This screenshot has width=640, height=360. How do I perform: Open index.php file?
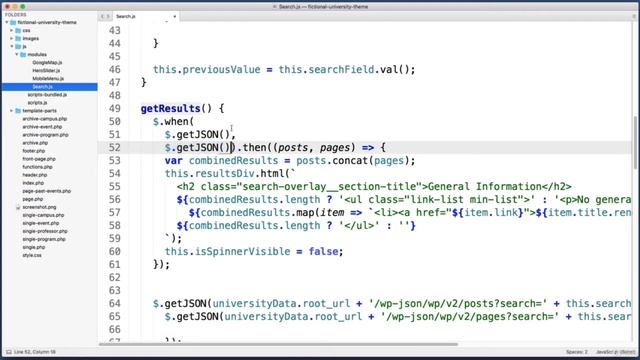click(x=33, y=183)
